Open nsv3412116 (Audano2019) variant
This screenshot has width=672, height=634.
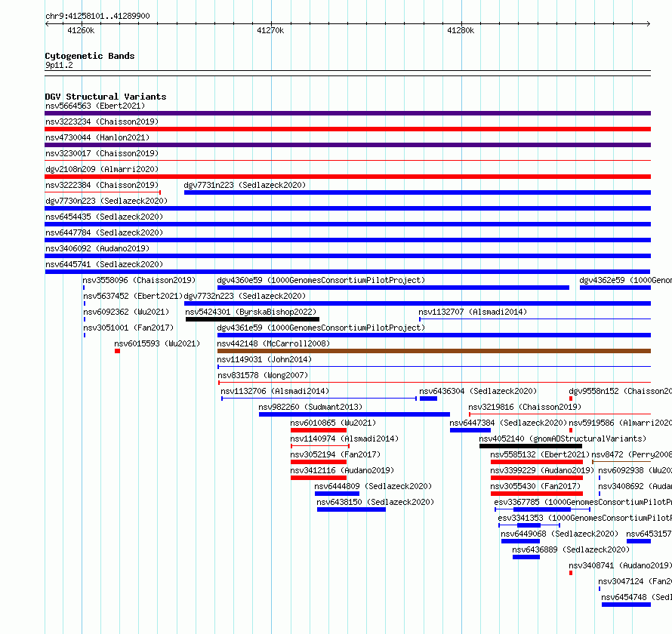[x=342, y=470]
